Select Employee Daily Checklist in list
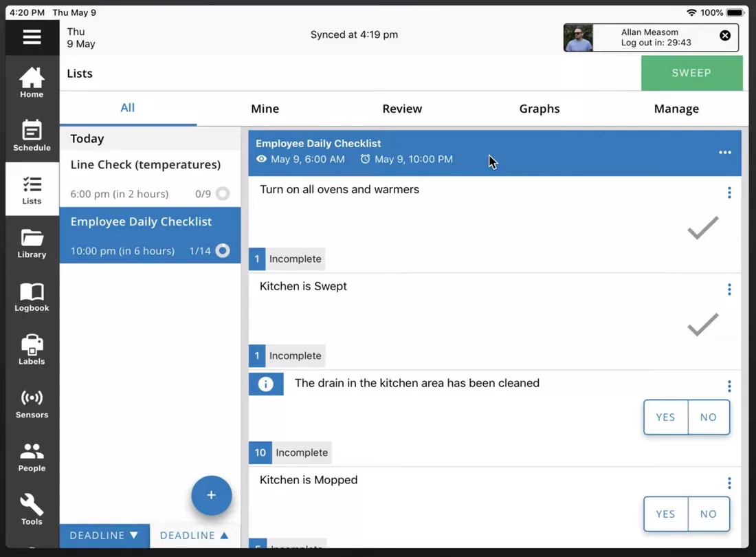Viewport: 756px width, 557px height. [x=150, y=235]
